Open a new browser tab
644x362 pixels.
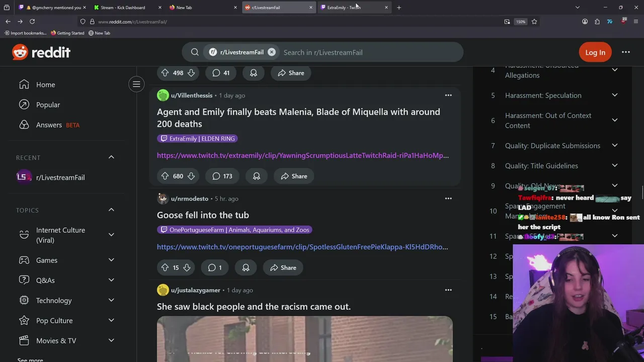pyautogui.click(x=399, y=8)
